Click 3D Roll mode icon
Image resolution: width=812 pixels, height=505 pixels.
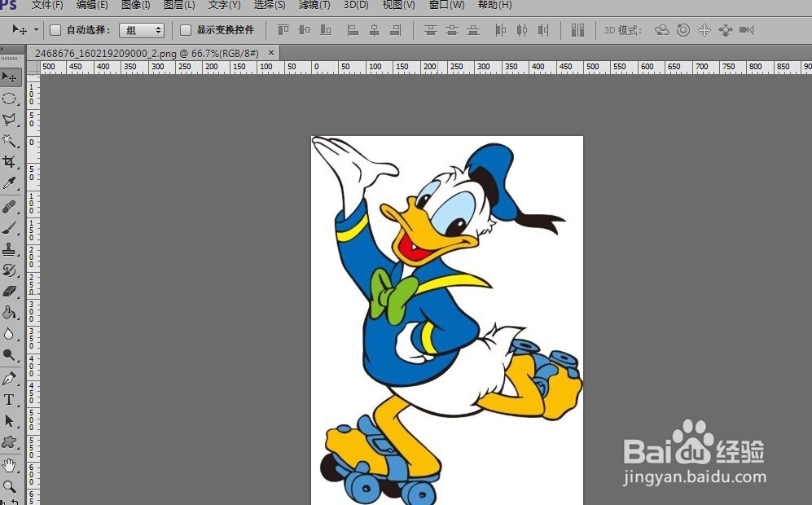[x=683, y=30]
